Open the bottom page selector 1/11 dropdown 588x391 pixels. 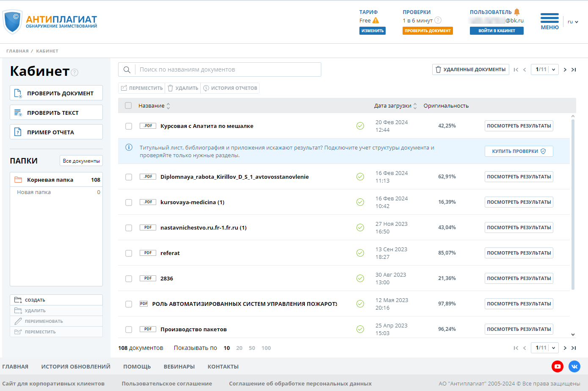pyautogui.click(x=545, y=348)
